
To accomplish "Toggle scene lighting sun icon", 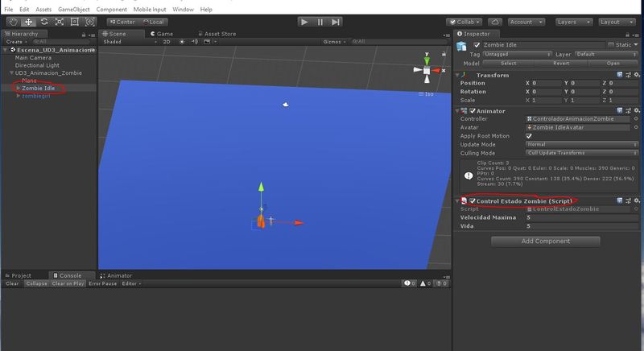I will tap(182, 42).
